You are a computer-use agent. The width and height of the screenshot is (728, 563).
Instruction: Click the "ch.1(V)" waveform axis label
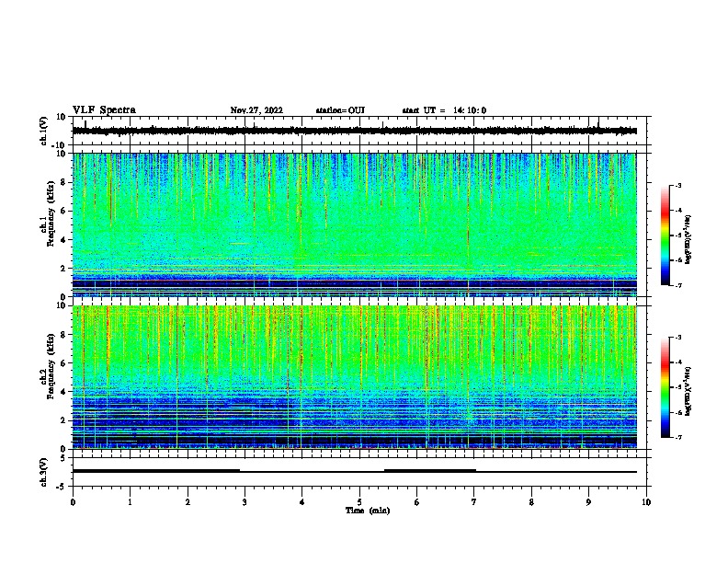click(43, 131)
